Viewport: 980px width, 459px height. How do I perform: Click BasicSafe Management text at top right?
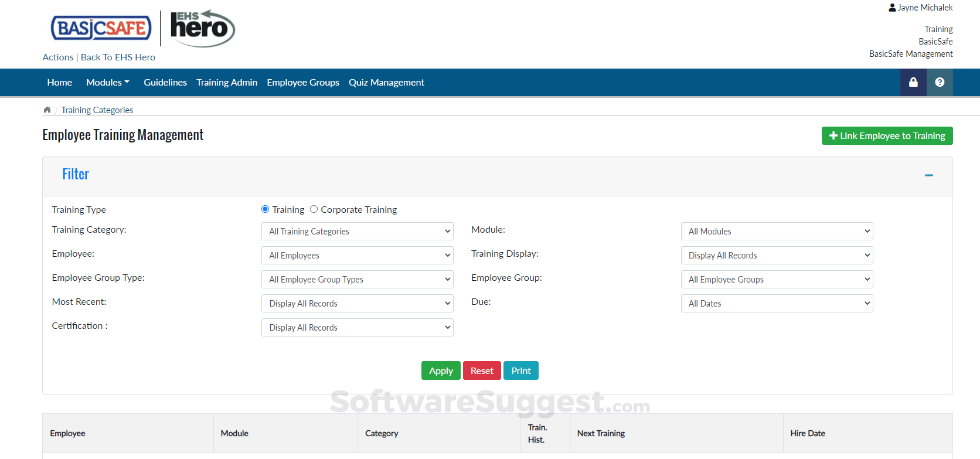(911, 54)
